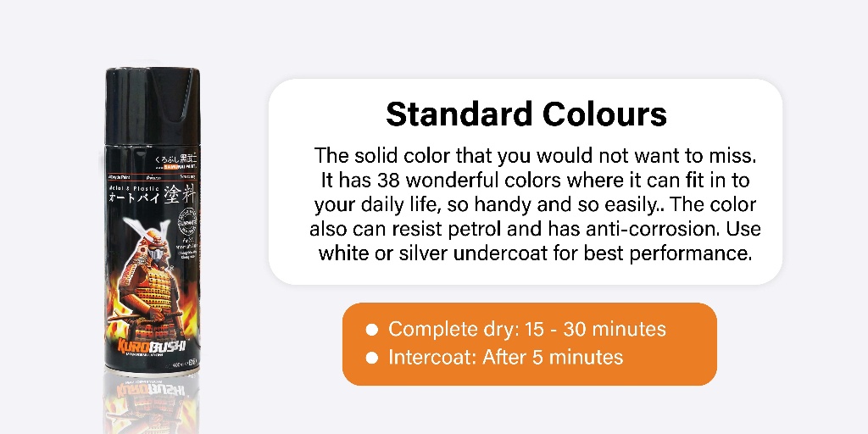This screenshot has width=868, height=434.
Task: Click the line starting 'The solid color'
Action: tap(535, 156)
